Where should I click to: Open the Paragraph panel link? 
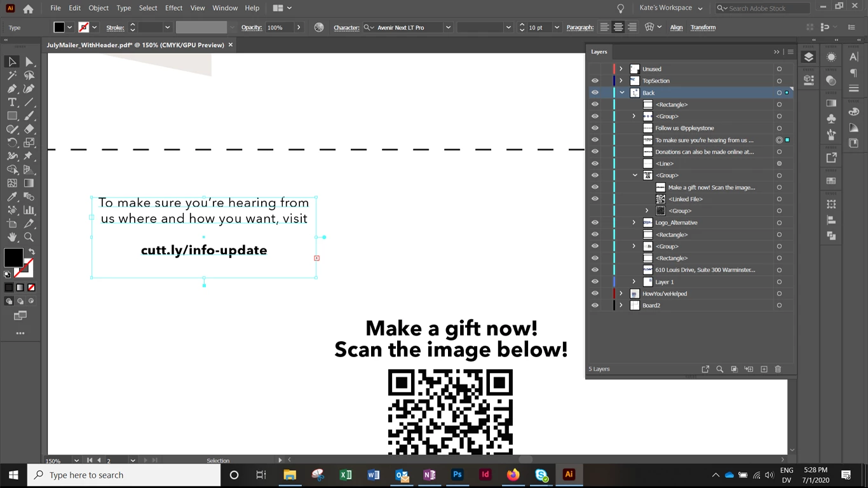click(580, 27)
